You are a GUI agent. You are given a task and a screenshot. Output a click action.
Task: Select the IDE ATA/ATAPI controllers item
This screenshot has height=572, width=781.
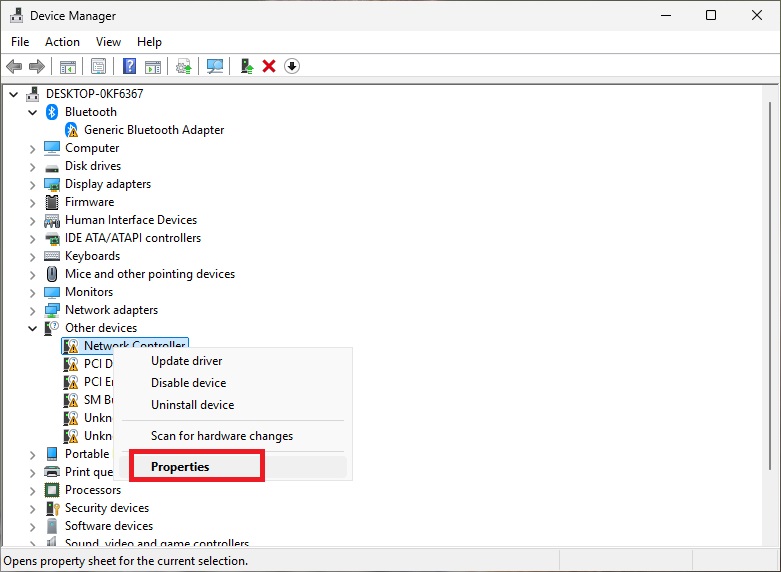(x=133, y=238)
